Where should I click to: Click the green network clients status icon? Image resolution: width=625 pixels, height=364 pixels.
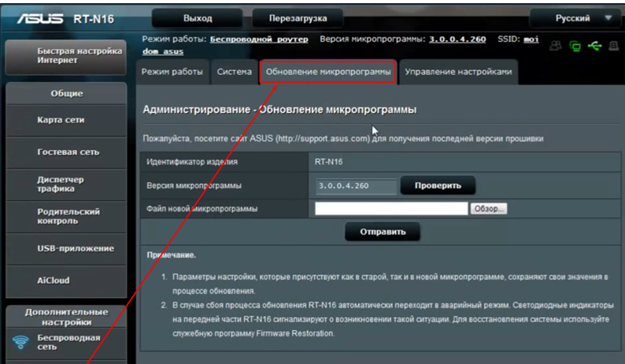[575, 46]
